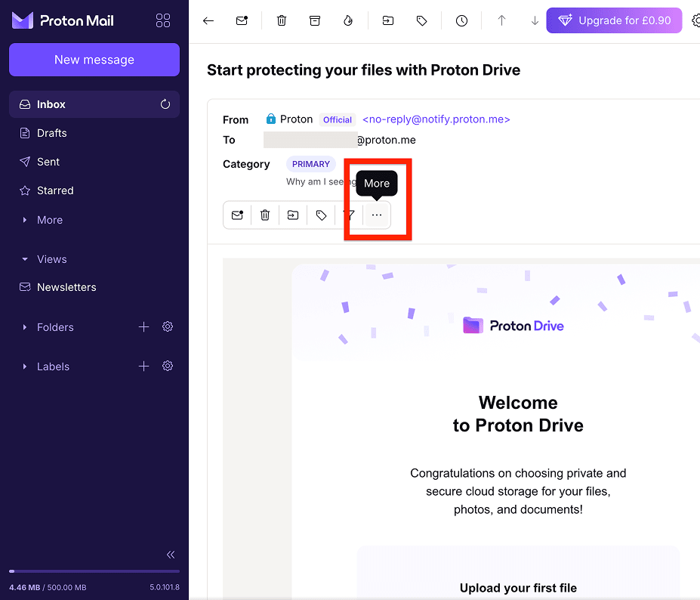Open Label as tag in the top toolbar

point(421,20)
